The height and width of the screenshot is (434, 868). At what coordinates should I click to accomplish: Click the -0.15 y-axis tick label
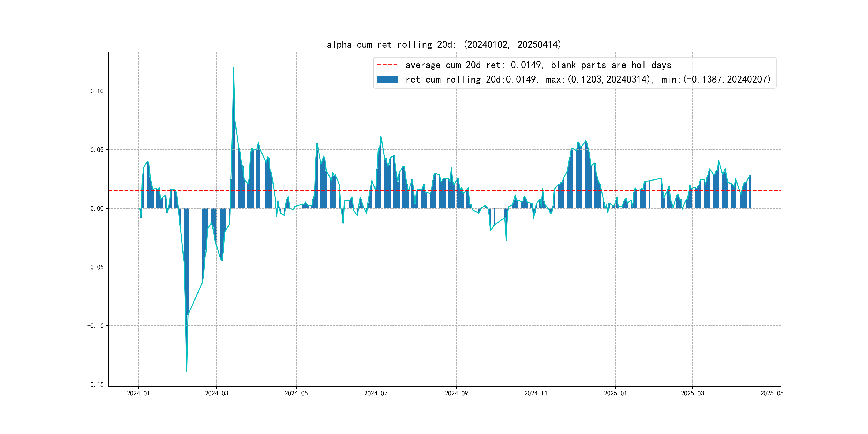96,384
